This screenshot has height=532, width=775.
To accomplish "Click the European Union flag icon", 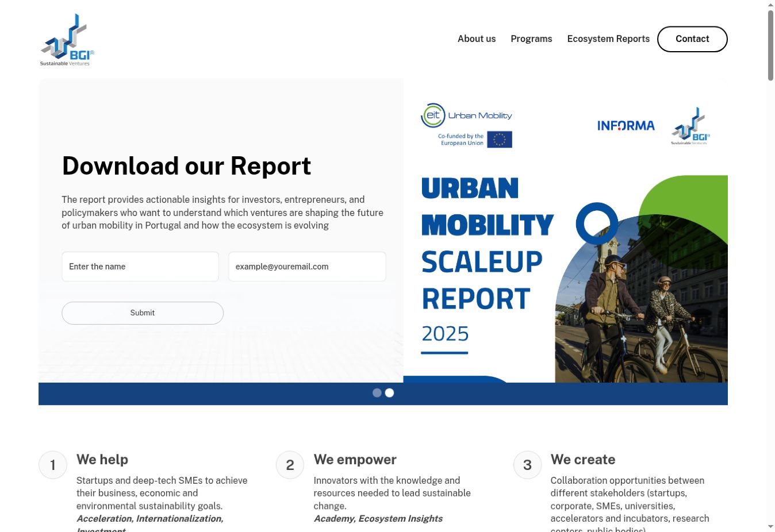I will tap(500, 140).
